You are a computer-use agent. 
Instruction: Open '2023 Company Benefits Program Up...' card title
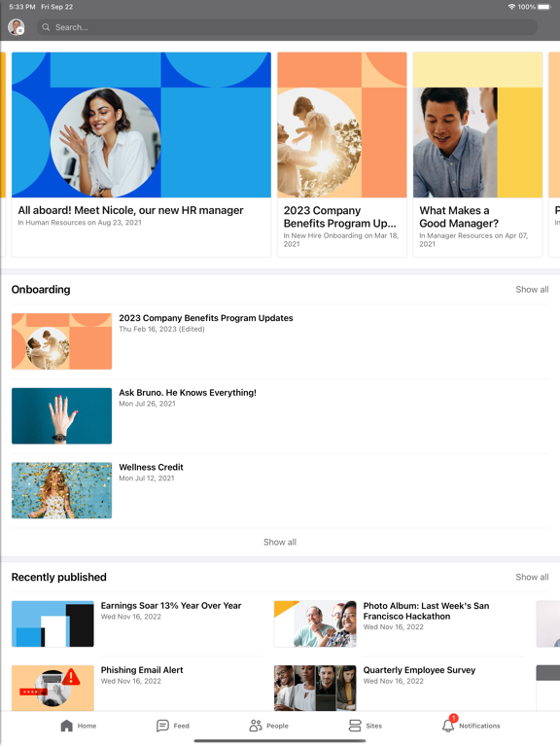tap(340, 217)
